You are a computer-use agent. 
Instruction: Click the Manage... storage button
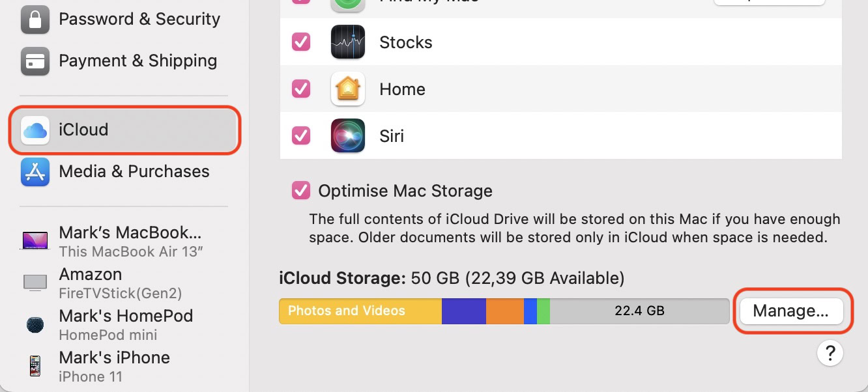(x=790, y=311)
